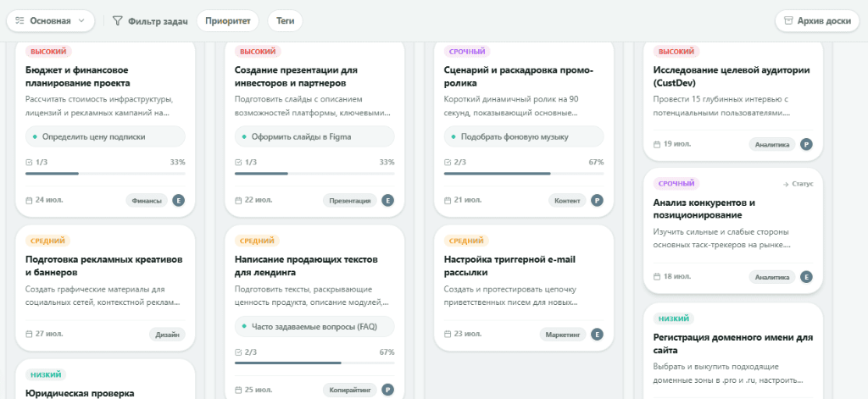Click the progress bar in the Создание презентации card

click(x=314, y=173)
